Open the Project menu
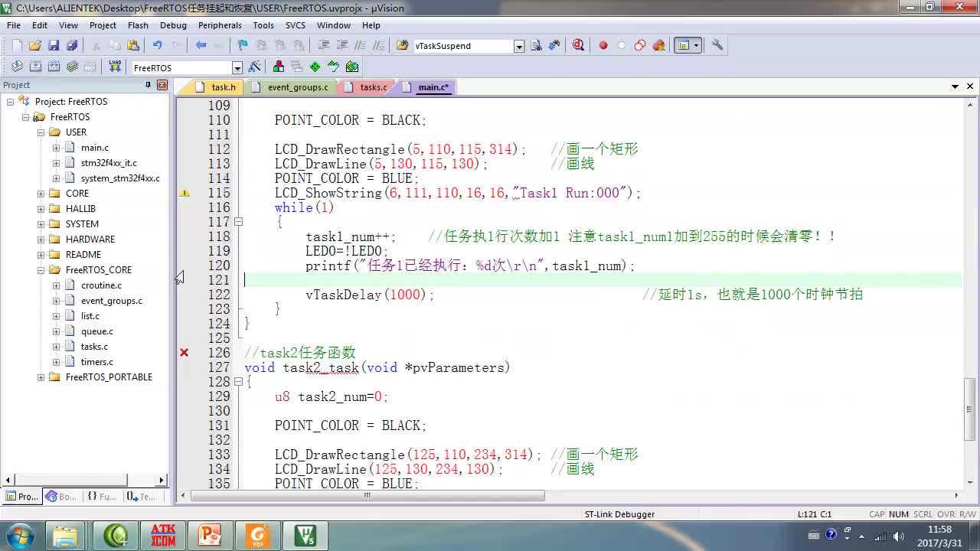The image size is (980, 551). (x=103, y=25)
